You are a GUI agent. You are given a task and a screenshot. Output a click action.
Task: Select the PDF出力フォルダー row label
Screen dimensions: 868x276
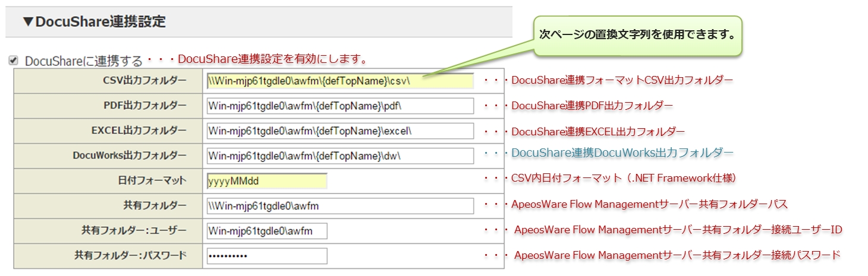click(144, 105)
